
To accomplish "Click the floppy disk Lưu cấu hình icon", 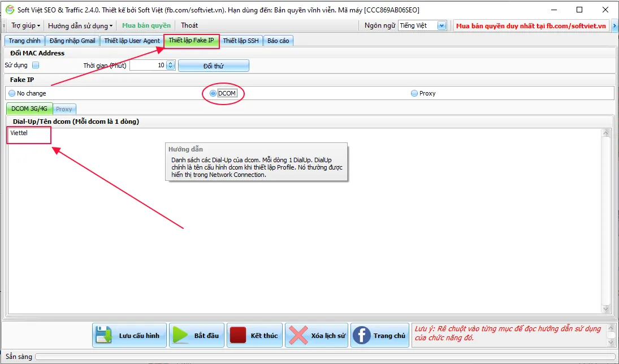I will pos(104,335).
